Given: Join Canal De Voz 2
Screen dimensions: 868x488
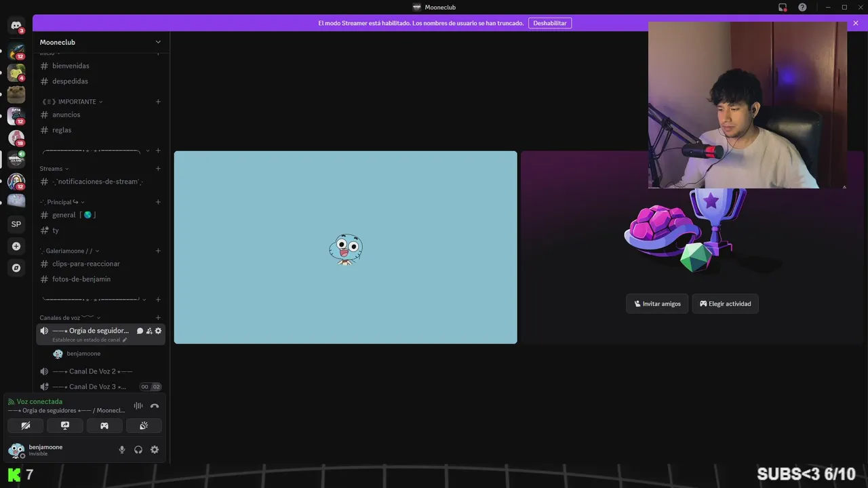Looking at the screenshot, I should [x=100, y=371].
